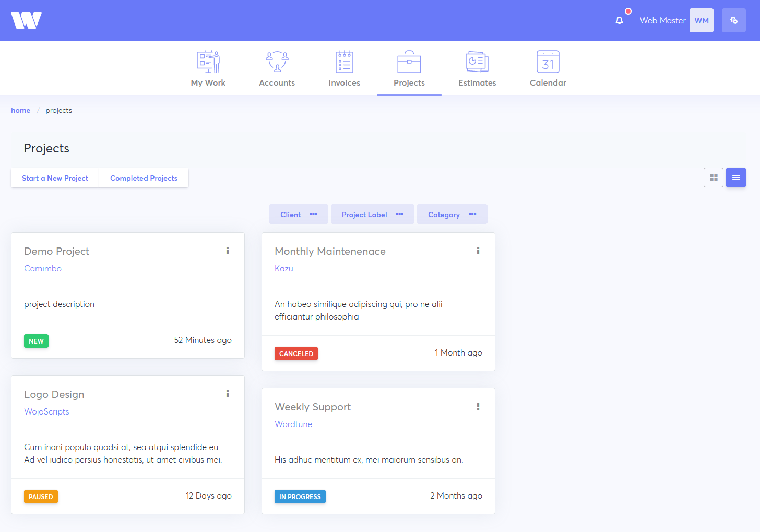
Task: Expand the Client filter dropdown
Action: point(299,214)
